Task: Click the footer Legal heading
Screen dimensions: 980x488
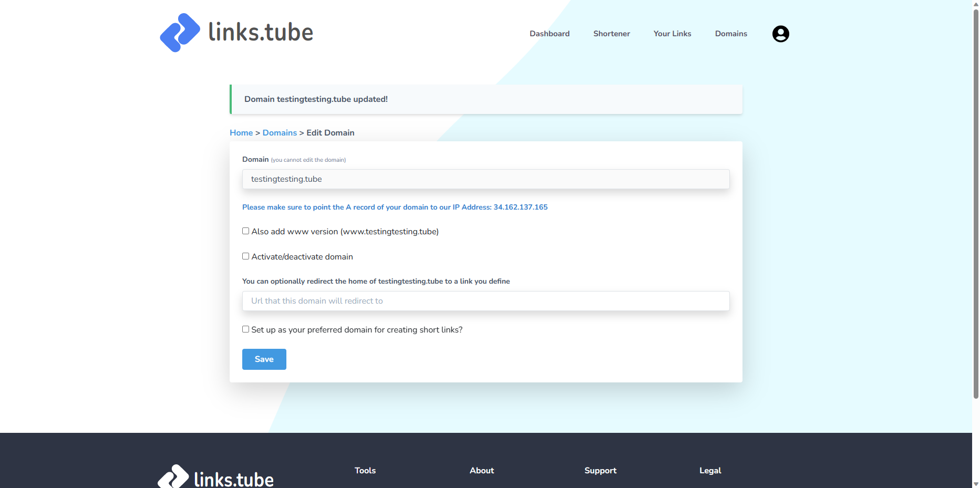Action: click(710, 471)
